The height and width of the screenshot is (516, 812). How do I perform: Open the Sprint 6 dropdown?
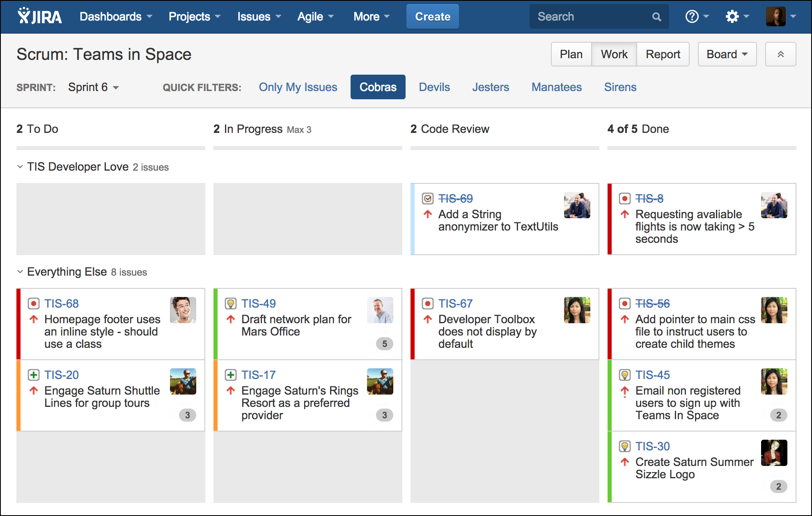coord(94,87)
